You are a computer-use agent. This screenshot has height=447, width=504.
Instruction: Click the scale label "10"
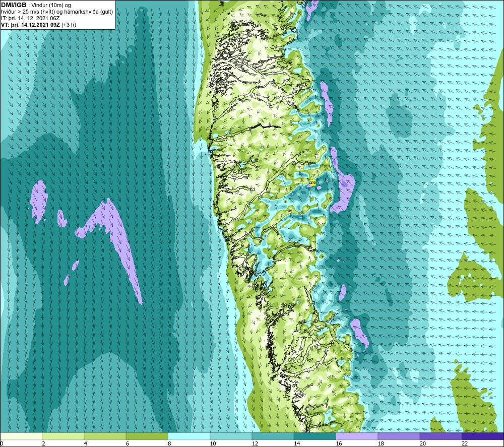[213, 444]
